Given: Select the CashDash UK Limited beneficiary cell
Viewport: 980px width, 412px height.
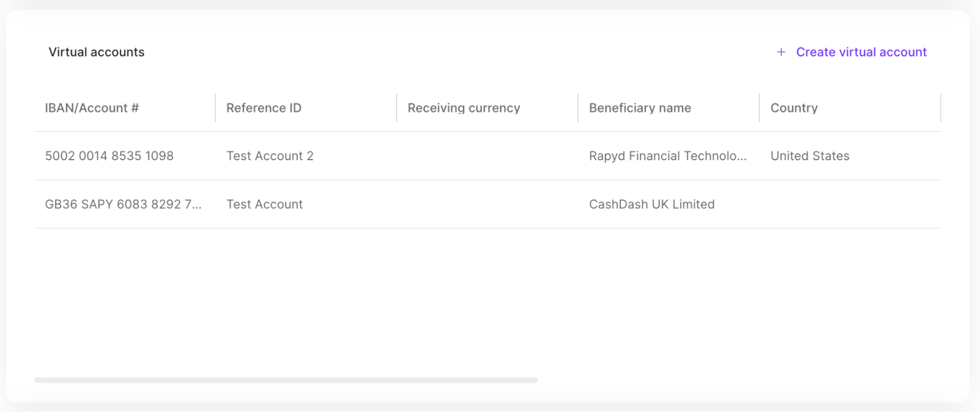Looking at the screenshot, I should pyautogui.click(x=652, y=204).
